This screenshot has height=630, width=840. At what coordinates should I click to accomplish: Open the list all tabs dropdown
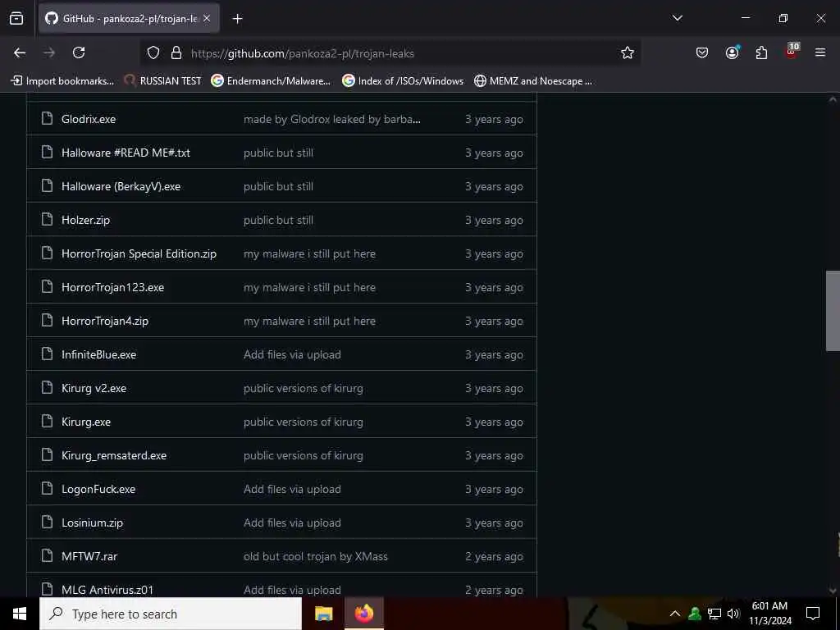(x=677, y=18)
